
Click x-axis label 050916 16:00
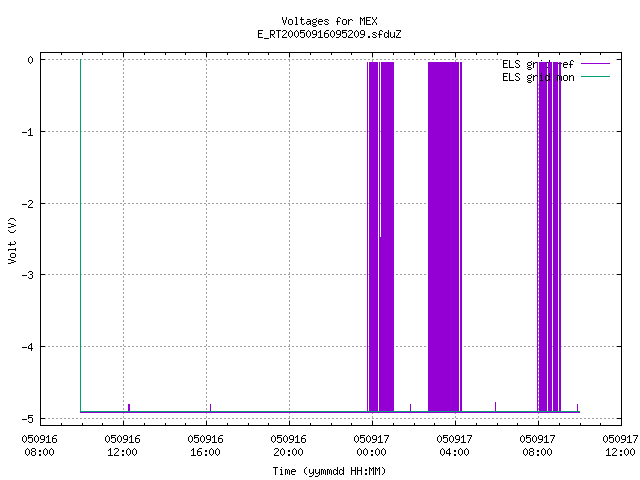(x=205, y=446)
